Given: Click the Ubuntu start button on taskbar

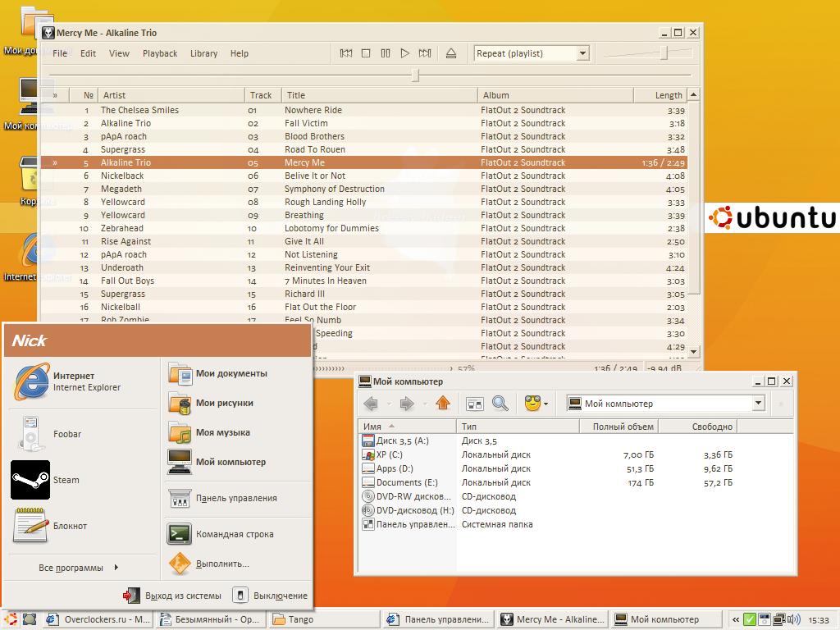Looking at the screenshot, I should pyautogui.click(x=11, y=619).
